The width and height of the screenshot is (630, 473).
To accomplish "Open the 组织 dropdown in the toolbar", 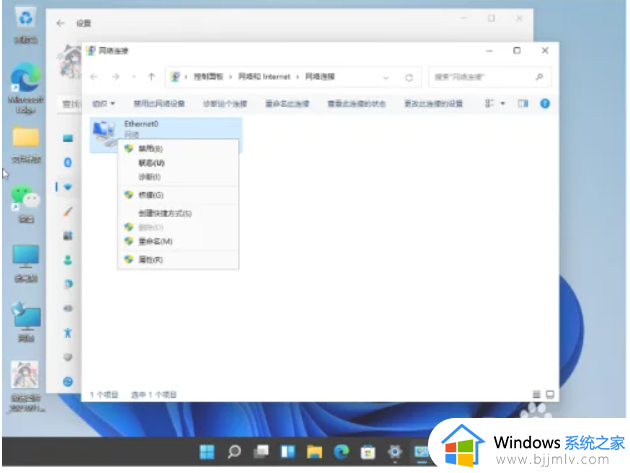I will (x=103, y=104).
